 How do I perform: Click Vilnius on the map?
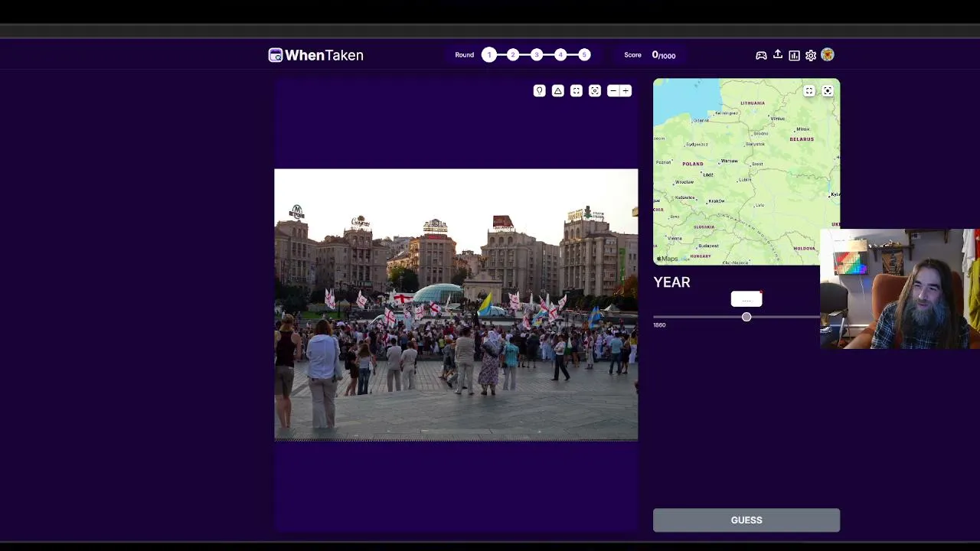778,119
